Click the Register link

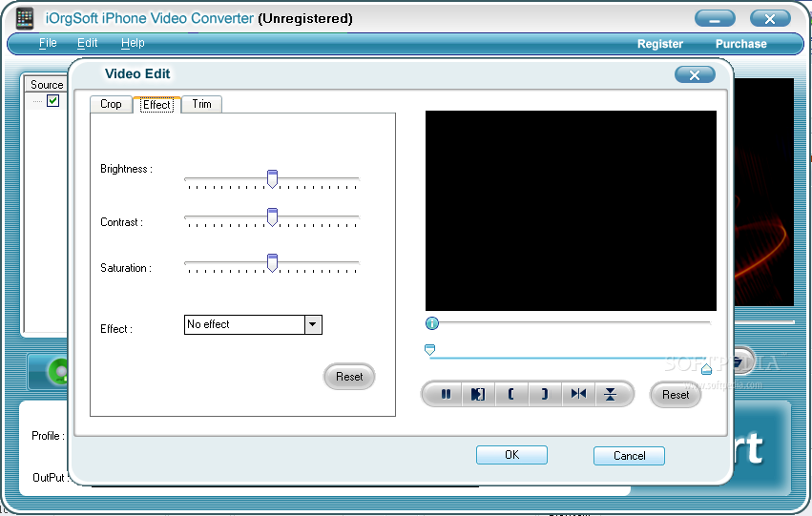(x=659, y=44)
